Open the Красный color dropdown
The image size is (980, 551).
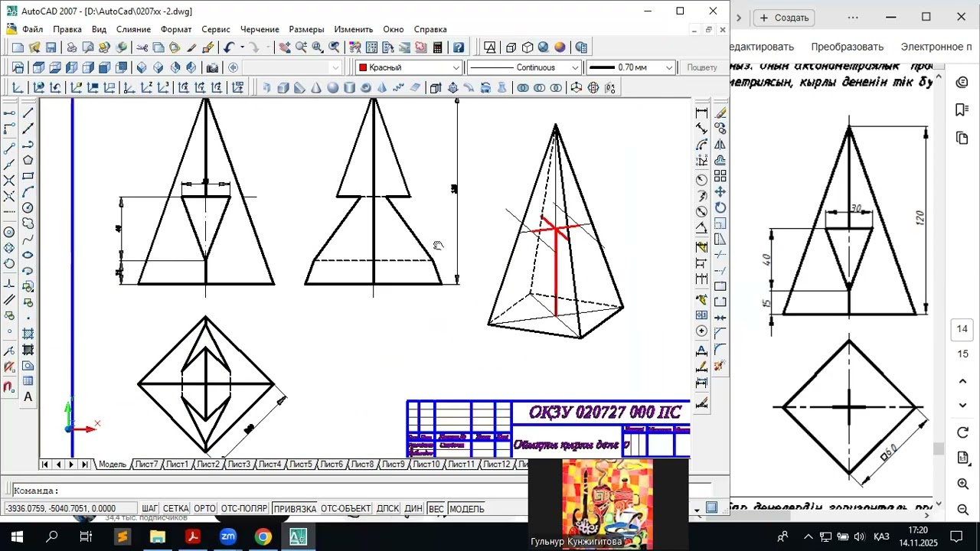tap(409, 67)
